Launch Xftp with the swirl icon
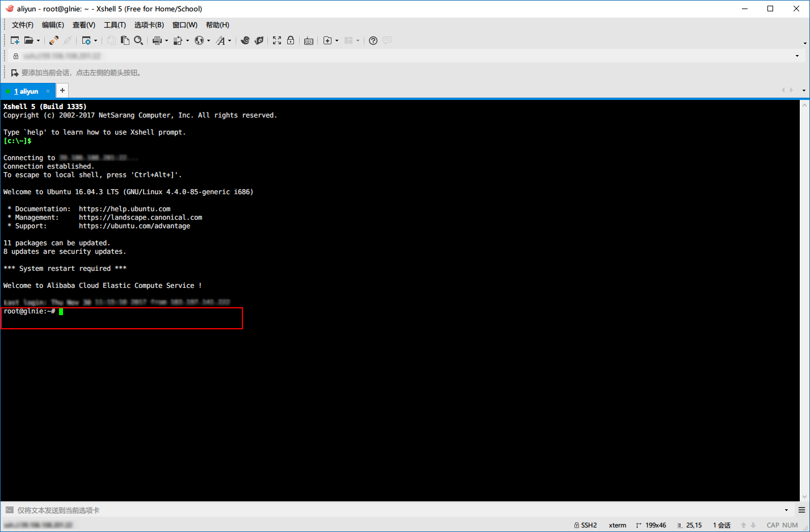810x532 pixels. pyautogui.click(x=245, y=40)
